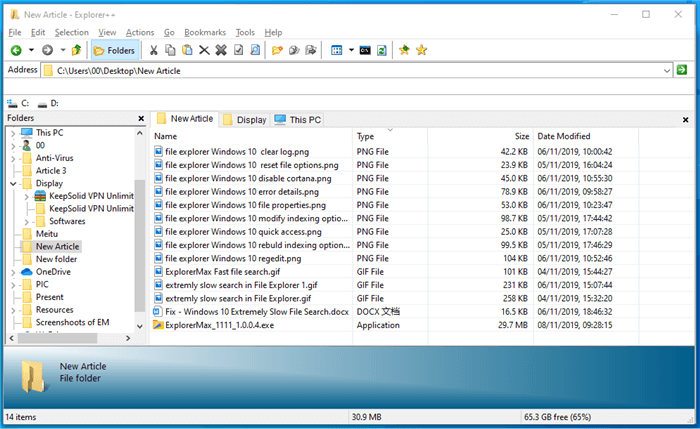Expand the PIC folder node
The height and width of the screenshot is (429, 700).
pyautogui.click(x=13, y=285)
